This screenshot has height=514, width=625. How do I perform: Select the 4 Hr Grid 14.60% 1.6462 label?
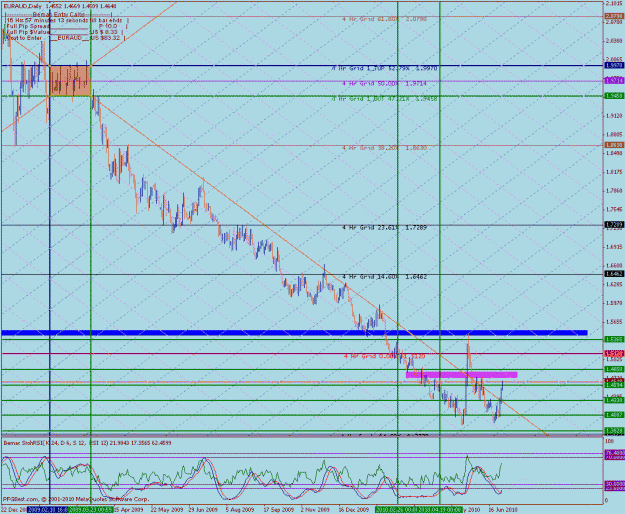[384, 277]
